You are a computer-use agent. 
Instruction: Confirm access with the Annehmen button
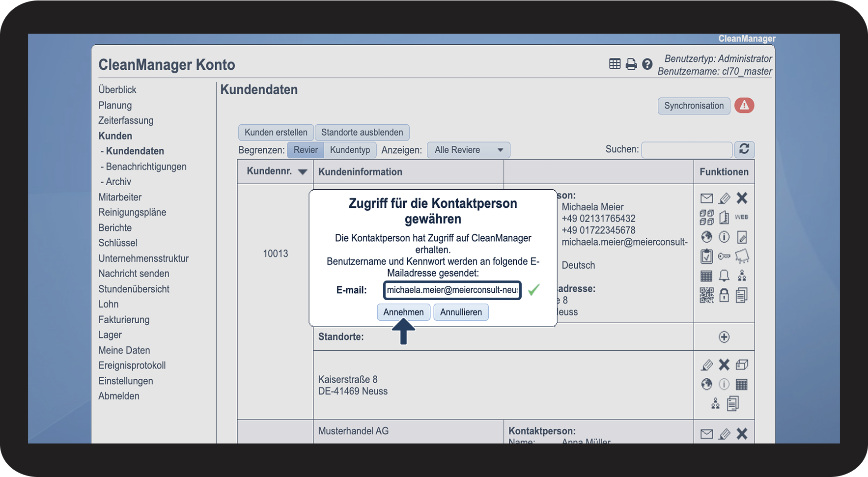click(403, 312)
